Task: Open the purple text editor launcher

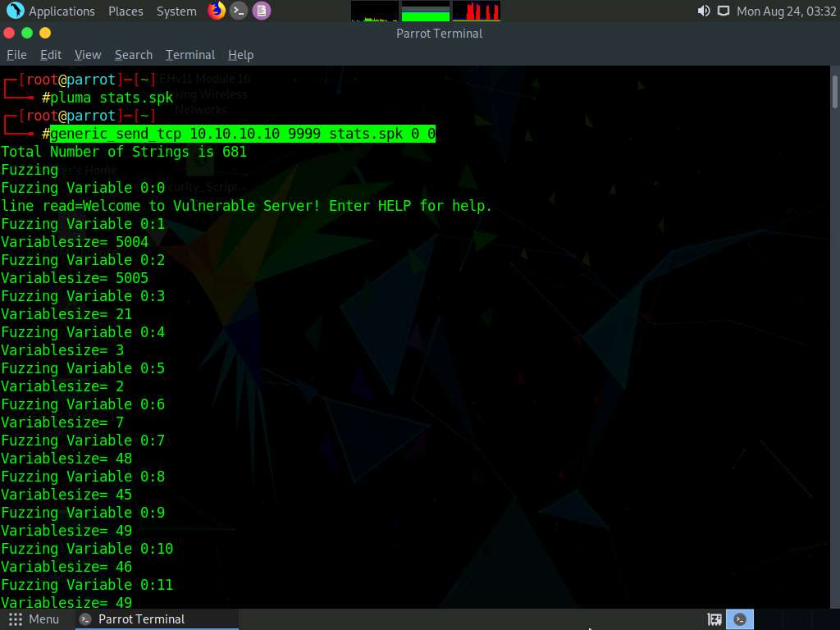Action: click(x=262, y=10)
